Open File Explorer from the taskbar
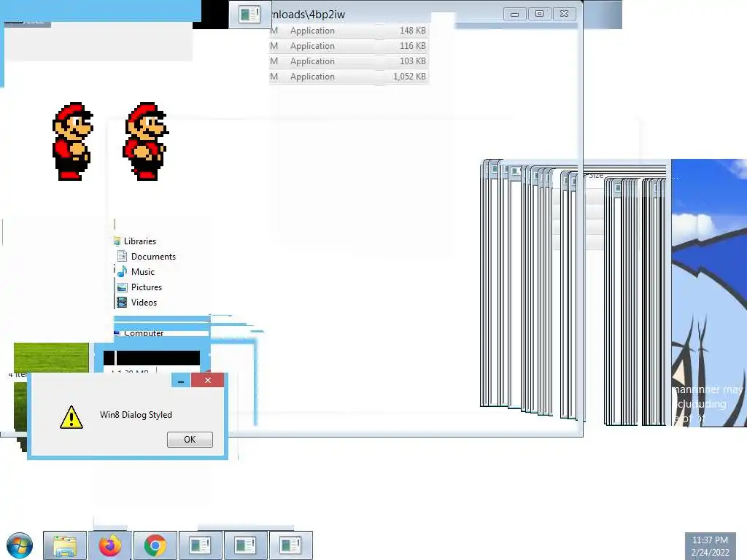Viewport: 747px width, 560px height. pos(65,545)
